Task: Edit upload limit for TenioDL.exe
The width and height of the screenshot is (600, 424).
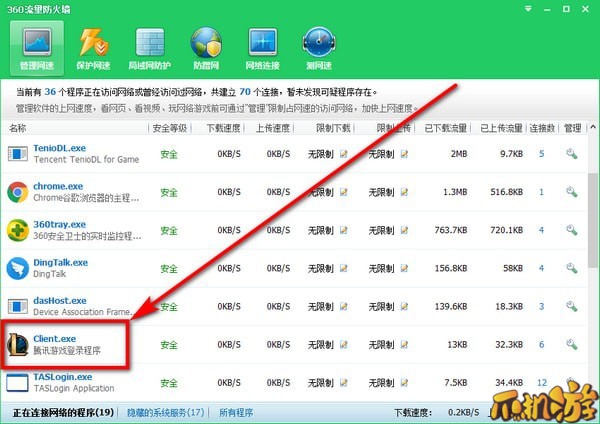Action: tap(404, 154)
